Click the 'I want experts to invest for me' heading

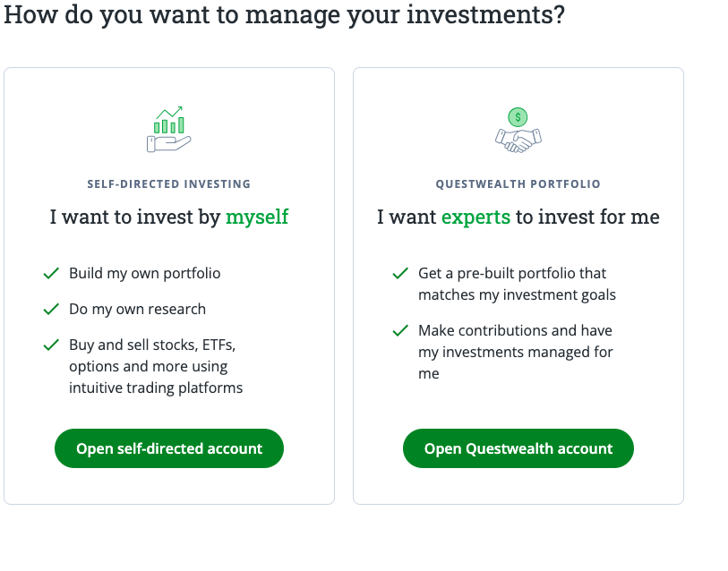click(518, 217)
